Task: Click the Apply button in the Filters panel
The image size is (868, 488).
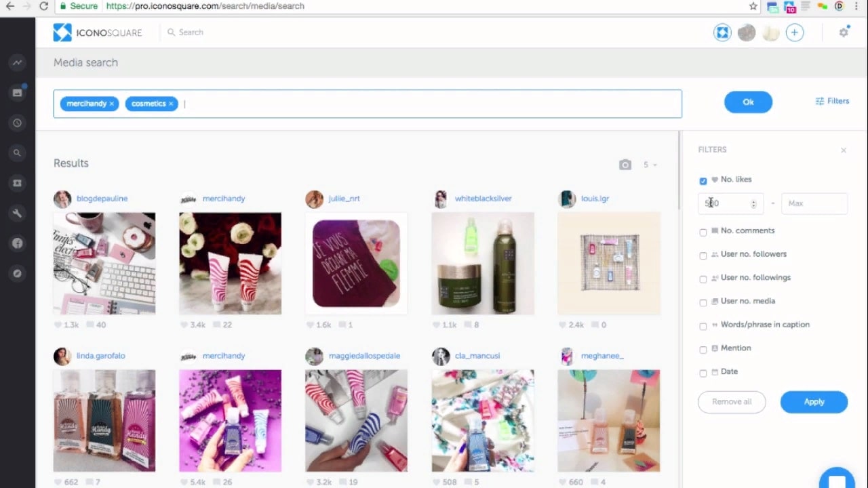Action: tap(813, 401)
